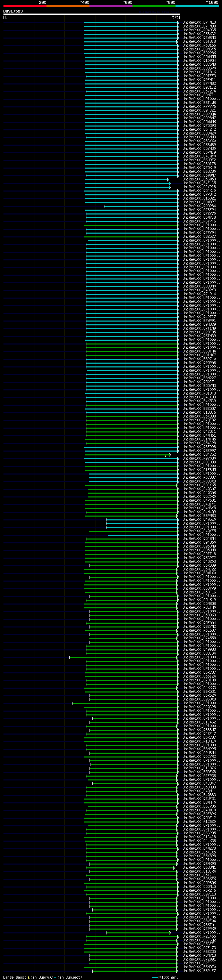Image resolution: width=222 pixels, height=980 pixels.
Task: Click the cyan ~100% identity legend segment
Action: (x=197, y=6)
